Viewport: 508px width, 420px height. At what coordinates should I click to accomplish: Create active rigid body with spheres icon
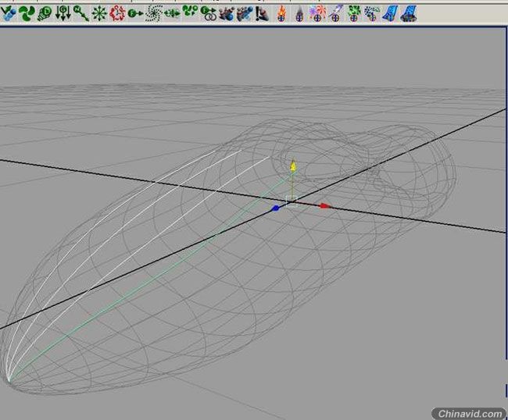coord(227,13)
